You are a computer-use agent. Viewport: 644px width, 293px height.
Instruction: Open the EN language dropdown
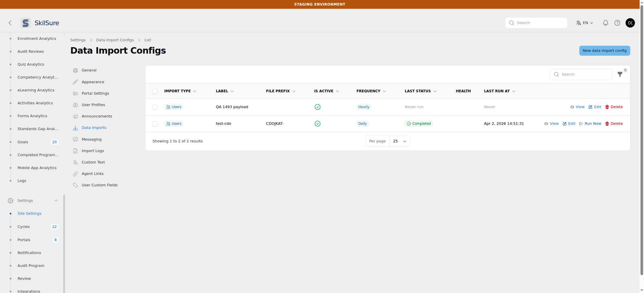pyautogui.click(x=585, y=23)
